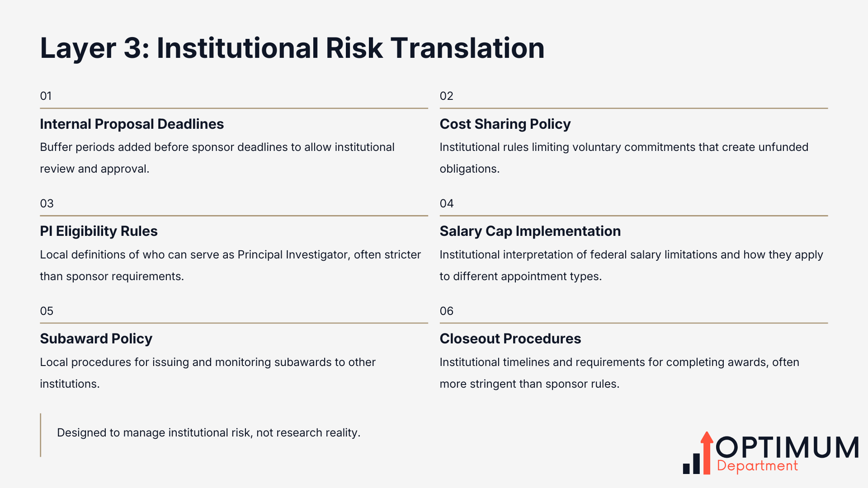
Task: Select the number 04 label
Action: coord(446,203)
